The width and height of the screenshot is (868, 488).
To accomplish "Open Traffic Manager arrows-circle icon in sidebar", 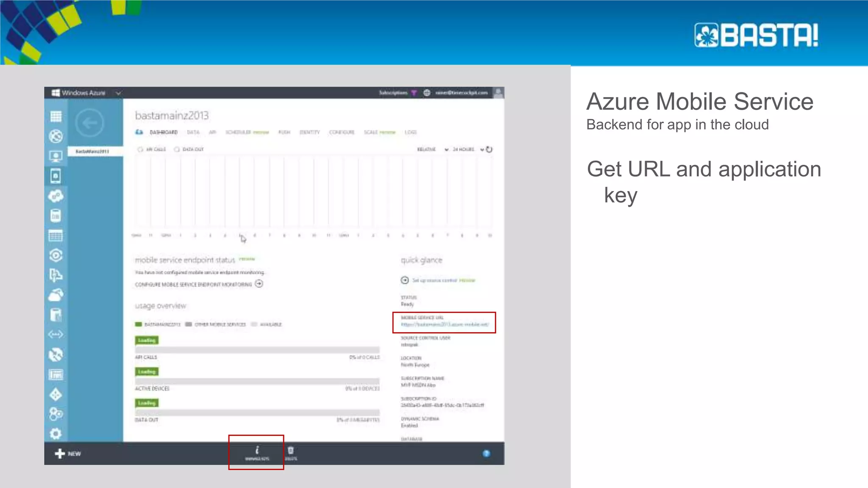I will point(56,354).
